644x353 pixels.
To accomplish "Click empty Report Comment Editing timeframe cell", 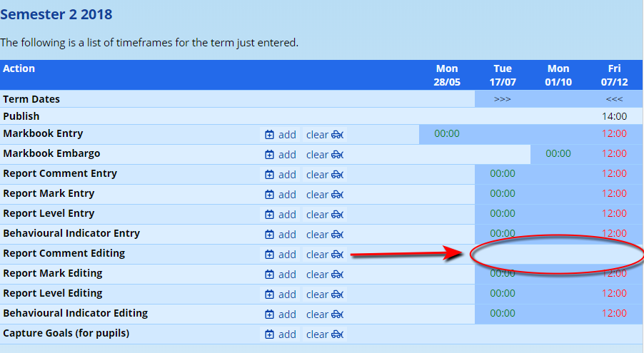I will click(x=557, y=254).
